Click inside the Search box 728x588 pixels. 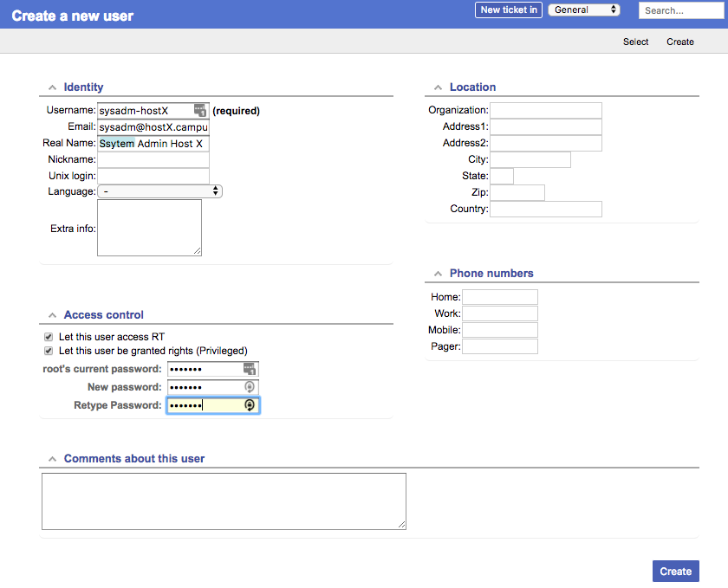click(681, 10)
